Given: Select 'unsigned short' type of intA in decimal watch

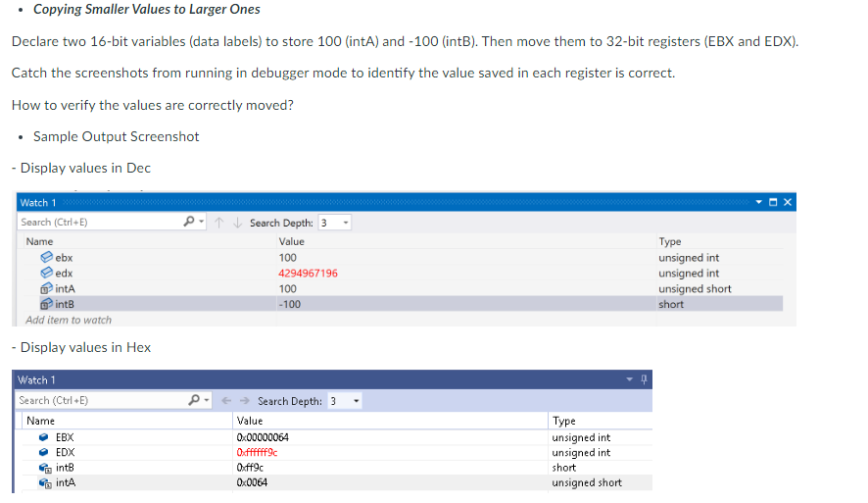Looking at the screenshot, I should click(x=695, y=288).
